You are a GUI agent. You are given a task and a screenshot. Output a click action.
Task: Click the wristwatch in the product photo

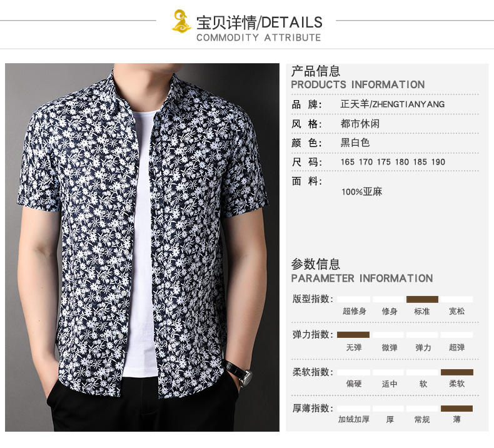tap(241, 373)
